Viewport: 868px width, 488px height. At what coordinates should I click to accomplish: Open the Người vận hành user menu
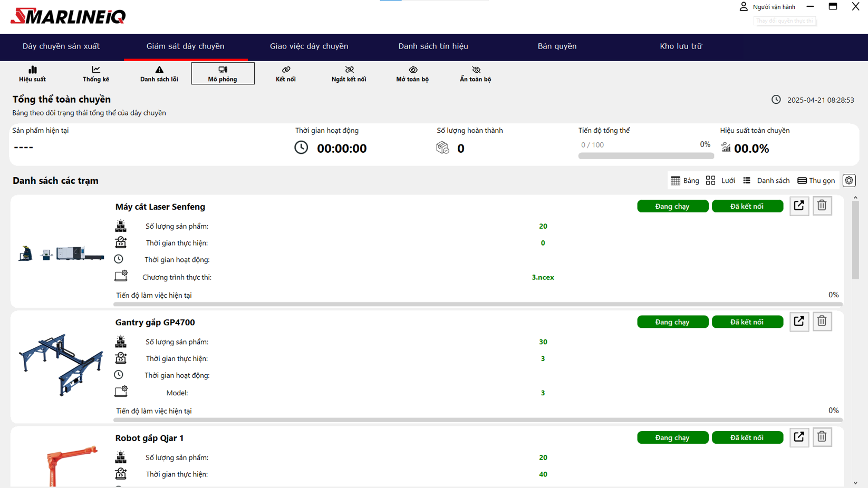767,7
